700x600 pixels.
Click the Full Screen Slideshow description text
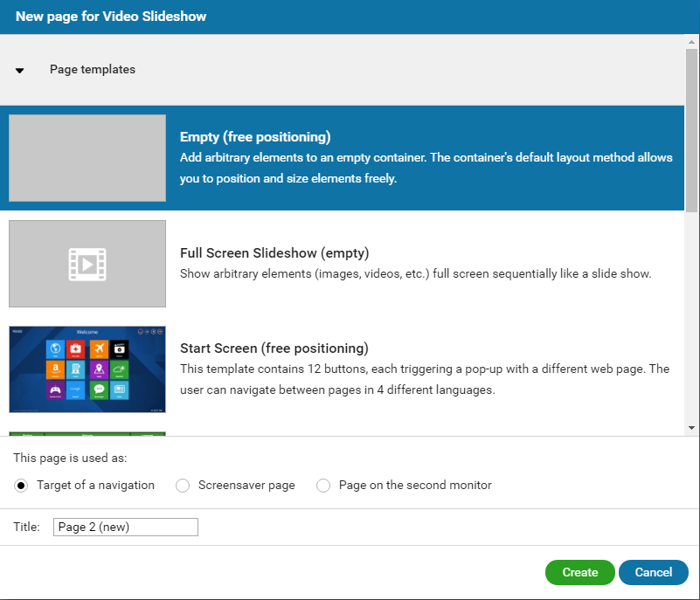(415, 274)
